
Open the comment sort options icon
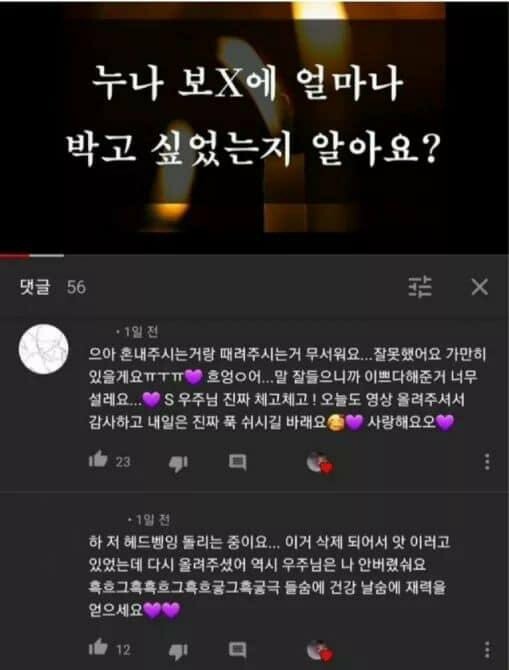(420, 287)
